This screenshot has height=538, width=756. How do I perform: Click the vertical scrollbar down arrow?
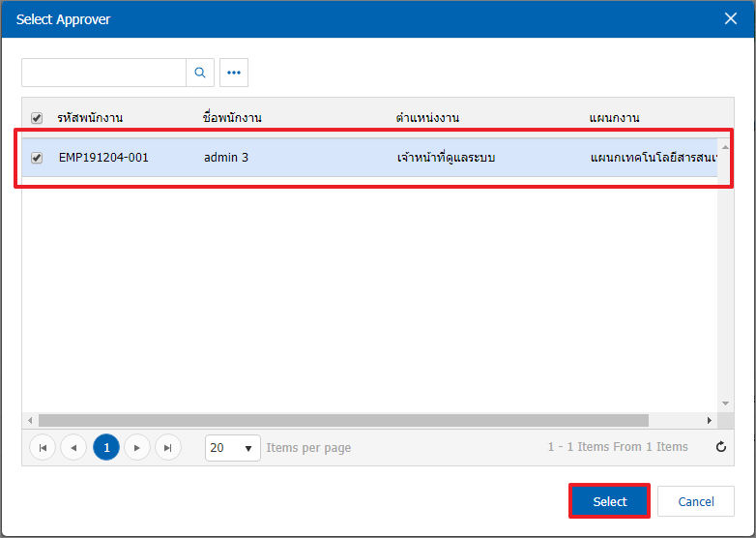pos(725,403)
